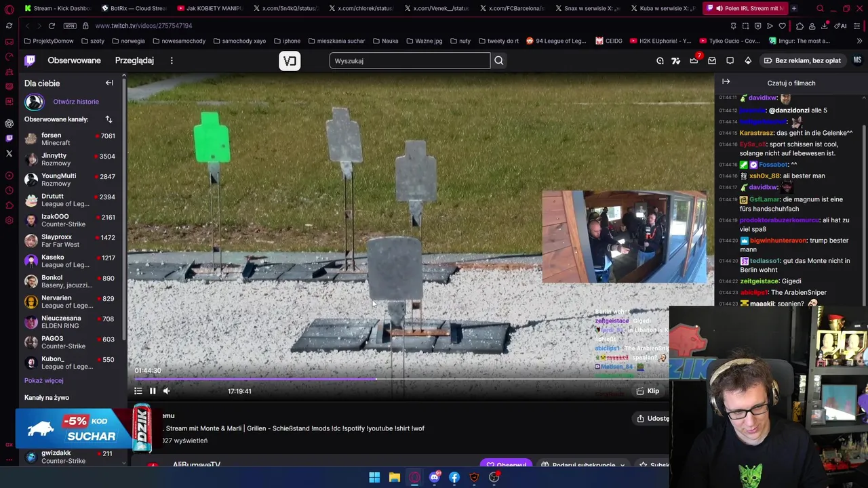Open norwegia bookmark folder
Screen dimensions: 868x488
(x=128, y=41)
